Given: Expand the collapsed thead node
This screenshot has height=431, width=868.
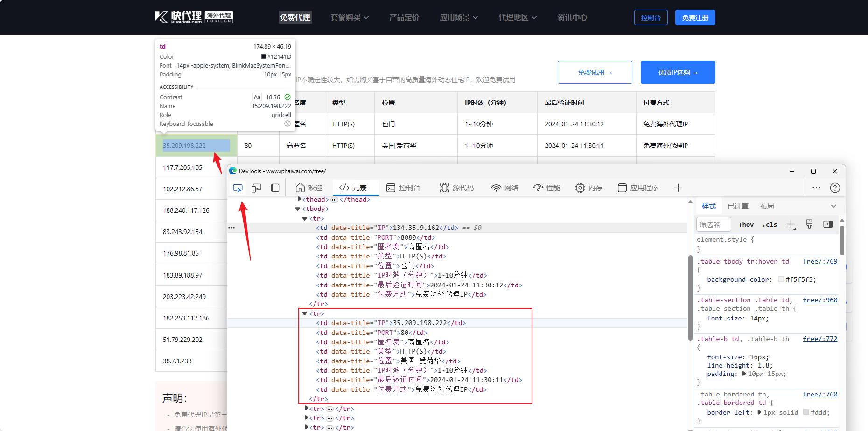Looking at the screenshot, I should (x=299, y=199).
